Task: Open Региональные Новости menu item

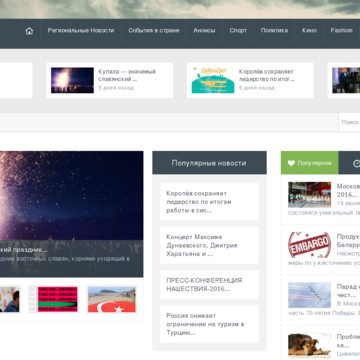Action: coord(81,30)
